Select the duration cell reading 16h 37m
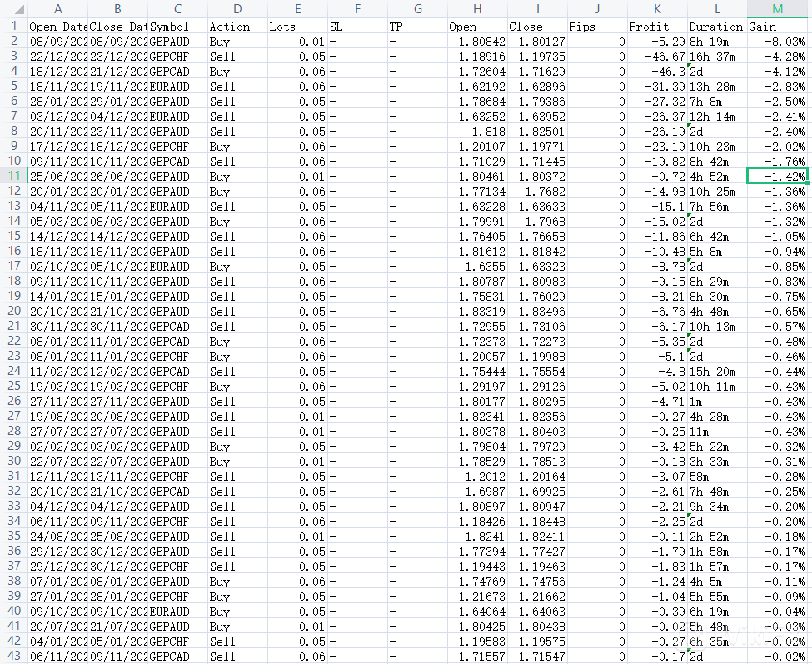The image size is (812, 664). point(717,57)
